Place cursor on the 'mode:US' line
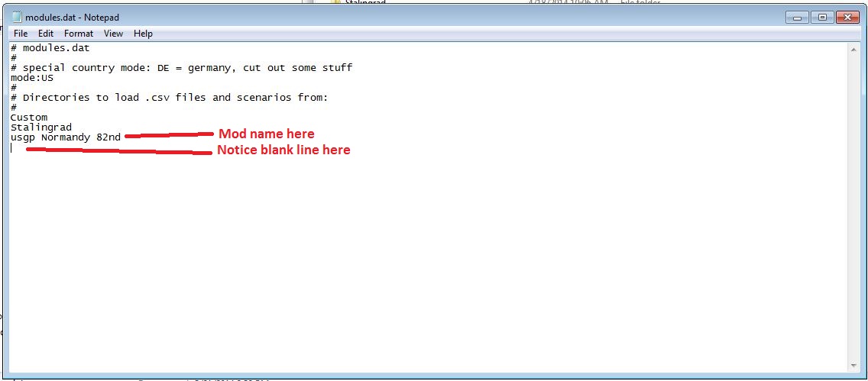868x381 pixels. [x=32, y=78]
